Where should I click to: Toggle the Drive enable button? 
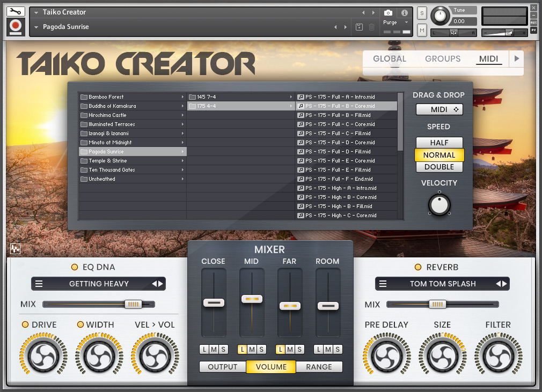tap(25, 324)
